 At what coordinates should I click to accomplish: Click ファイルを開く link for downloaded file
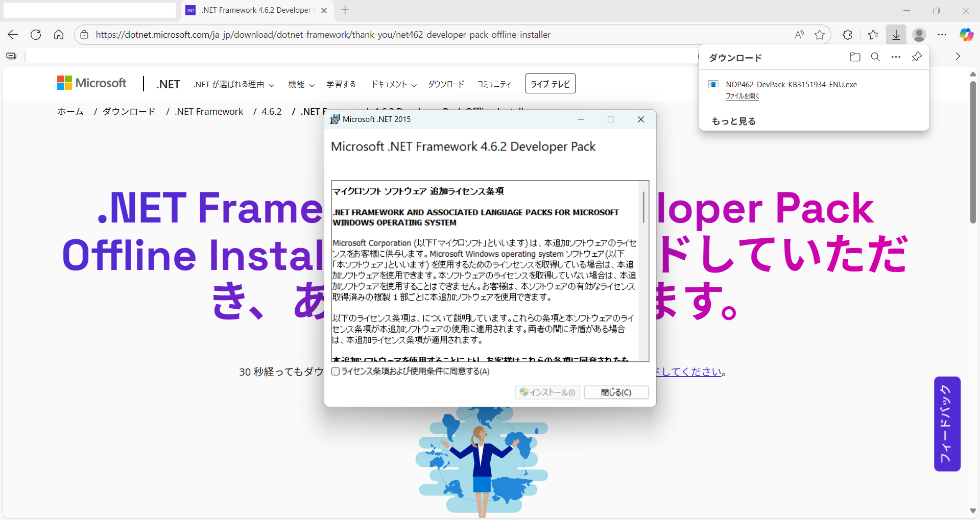point(743,96)
